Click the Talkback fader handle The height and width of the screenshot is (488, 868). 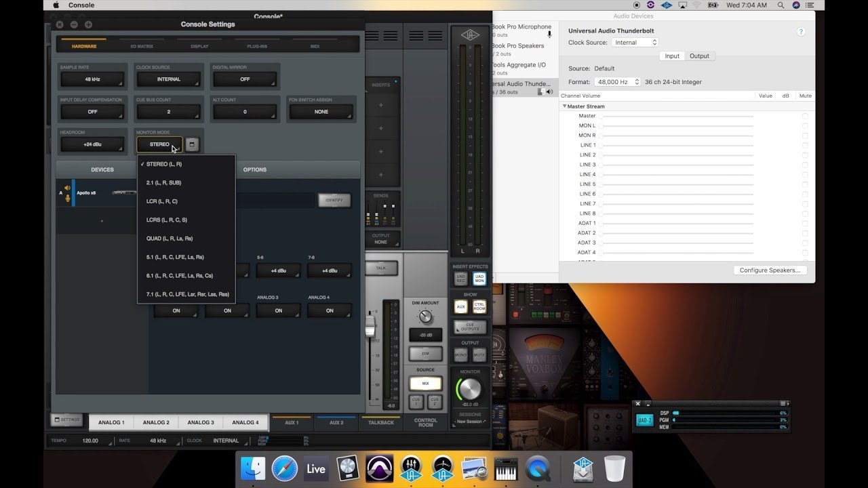pos(370,325)
